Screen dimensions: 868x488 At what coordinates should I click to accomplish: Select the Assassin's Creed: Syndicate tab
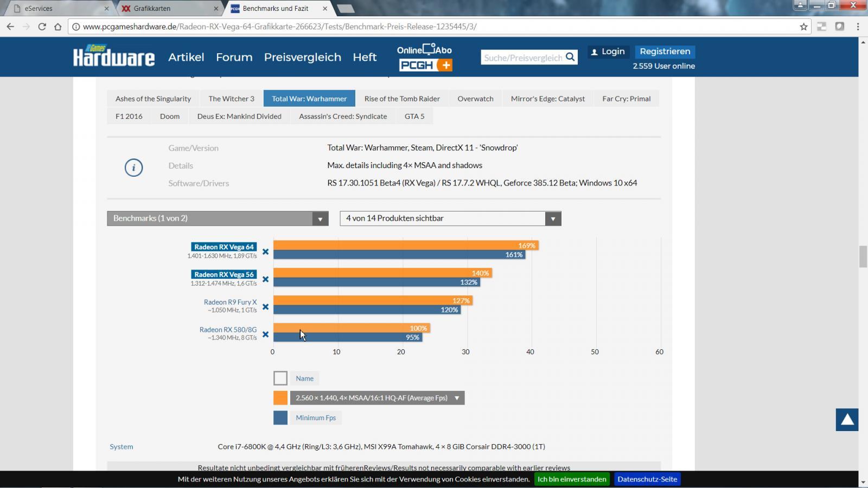(x=343, y=116)
